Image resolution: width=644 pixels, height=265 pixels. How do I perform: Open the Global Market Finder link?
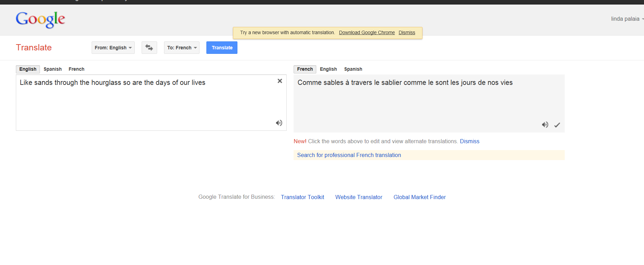(x=420, y=197)
